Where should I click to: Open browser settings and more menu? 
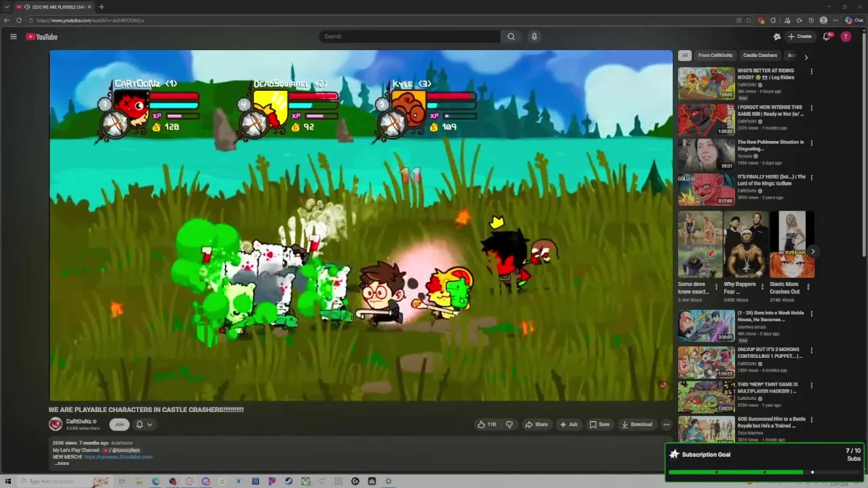point(835,20)
